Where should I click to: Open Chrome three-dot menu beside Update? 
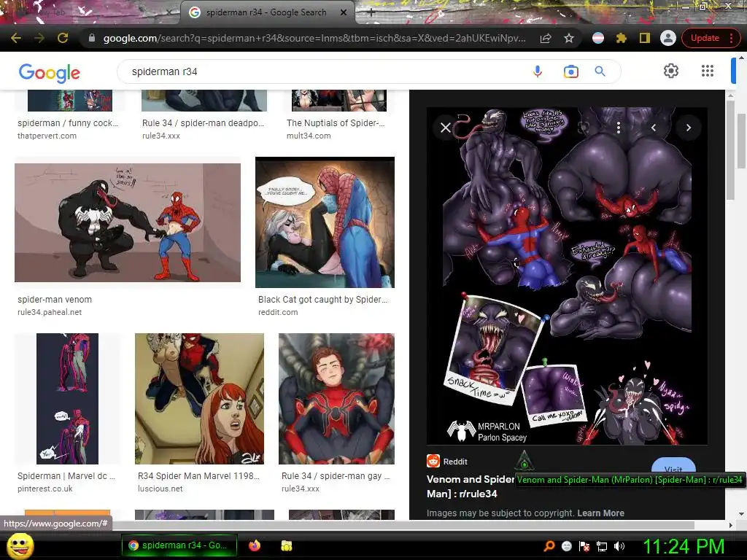[731, 38]
